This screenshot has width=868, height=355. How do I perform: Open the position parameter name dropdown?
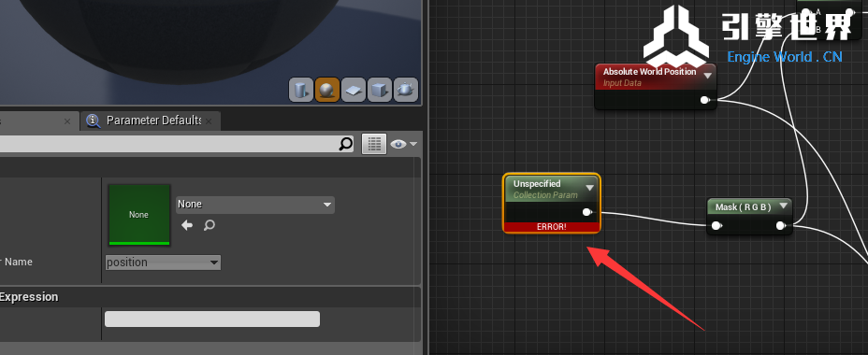[163, 263]
